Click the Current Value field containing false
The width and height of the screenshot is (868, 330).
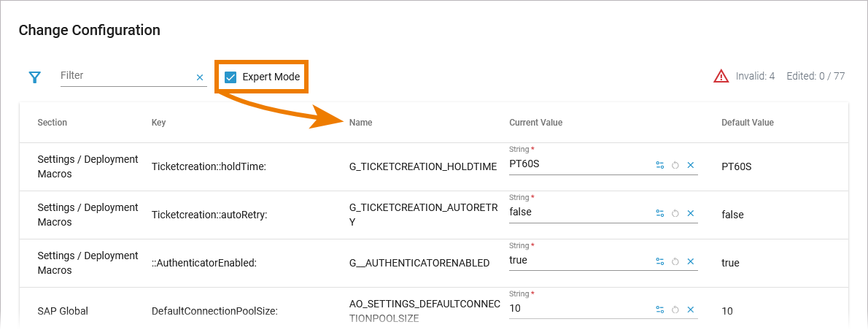576,212
